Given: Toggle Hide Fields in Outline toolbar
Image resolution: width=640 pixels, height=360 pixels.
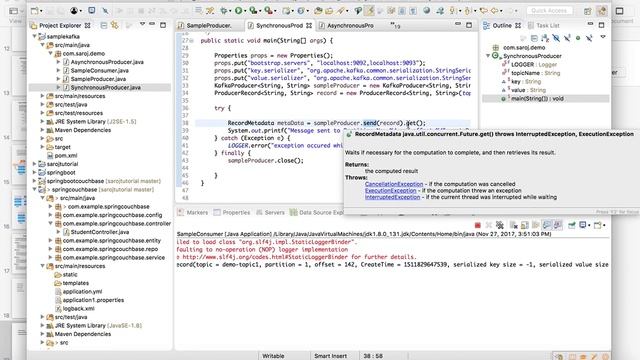Looking at the screenshot, I should pyautogui.click(x=556, y=38).
